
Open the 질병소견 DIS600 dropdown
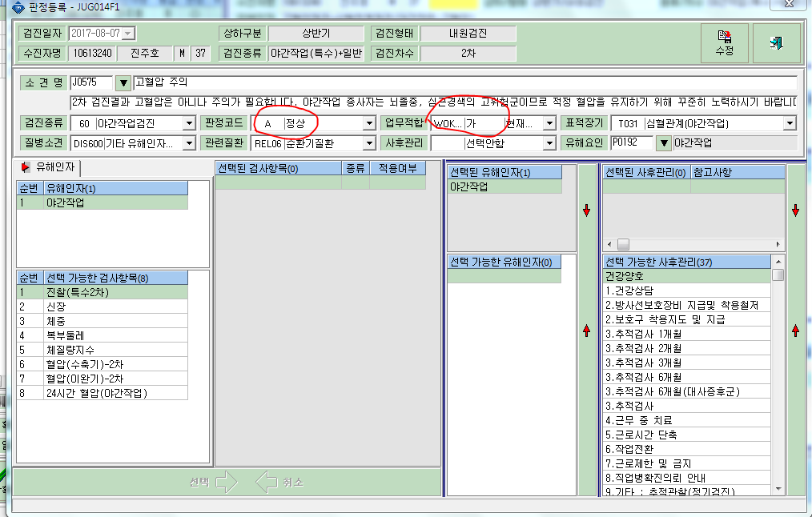point(189,143)
